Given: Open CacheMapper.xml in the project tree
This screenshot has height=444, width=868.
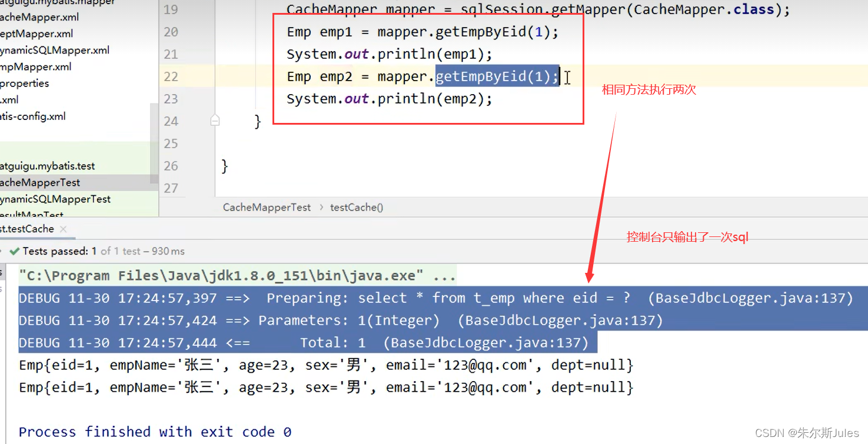Looking at the screenshot, I should click(39, 17).
